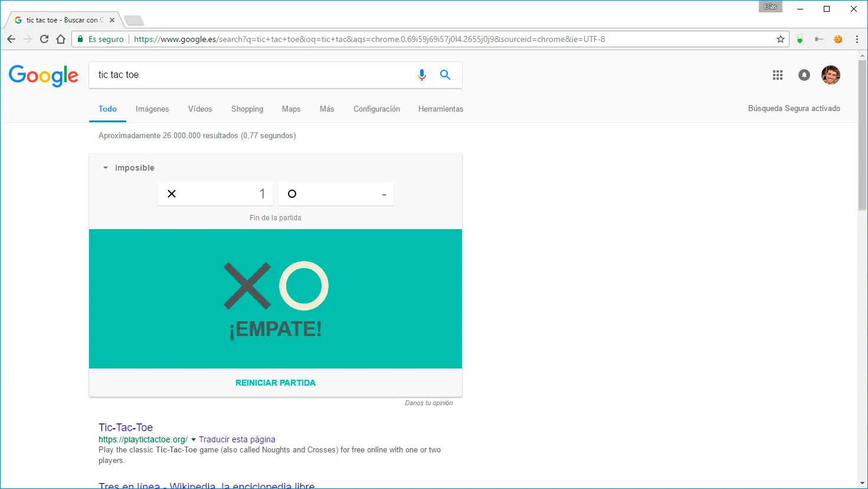868x489 pixels.
Task: Open the Shopping results tab
Action: (247, 109)
